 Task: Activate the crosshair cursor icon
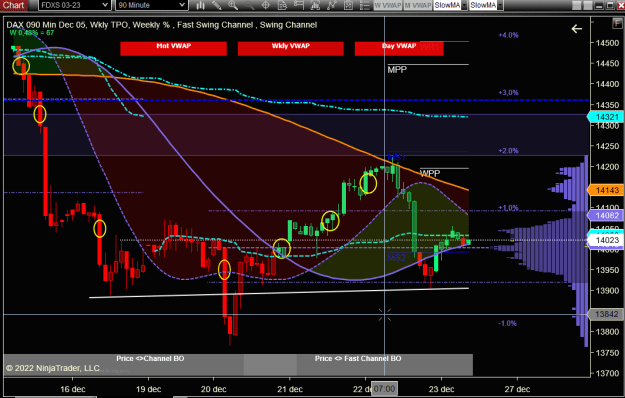pos(266,5)
